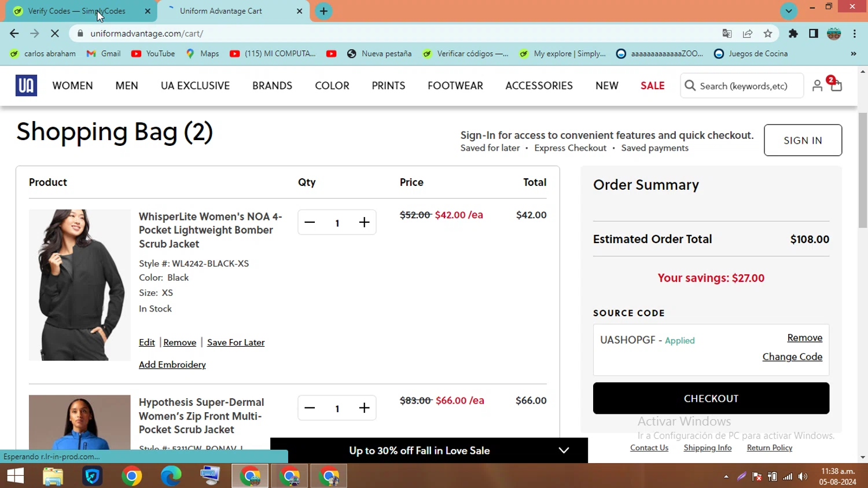Save WhisperLite jacket for later
This screenshot has width=868, height=488.
pos(236,343)
